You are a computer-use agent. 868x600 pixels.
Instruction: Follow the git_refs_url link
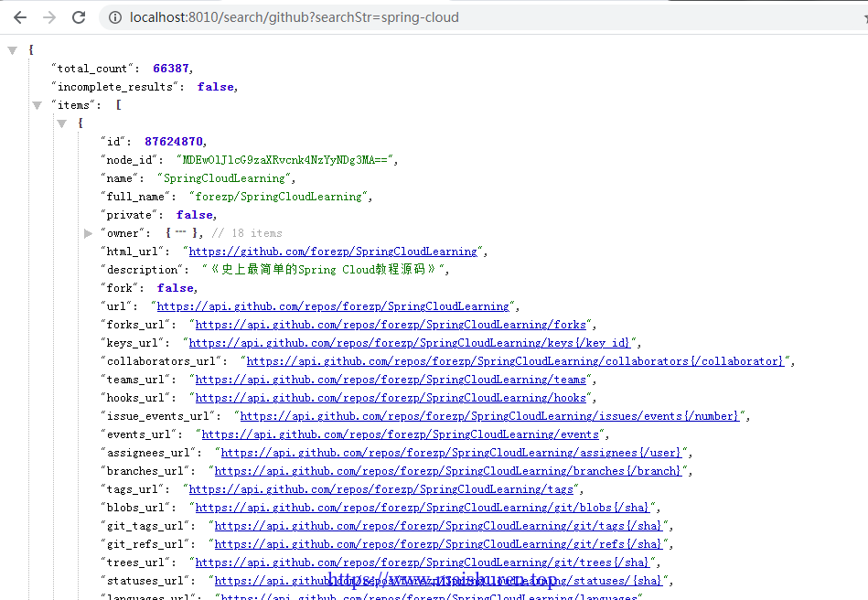pos(438,544)
